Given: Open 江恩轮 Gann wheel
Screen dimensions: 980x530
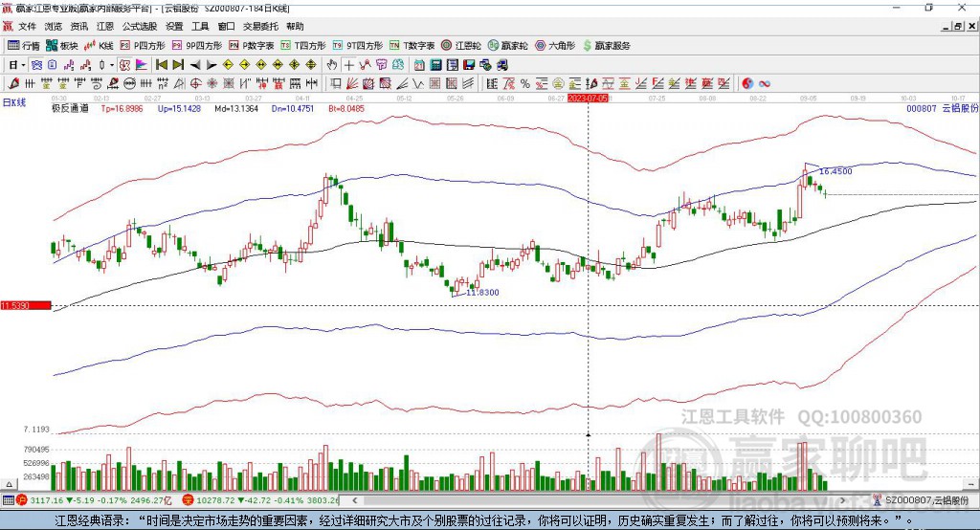Looking at the screenshot, I should [461, 46].
